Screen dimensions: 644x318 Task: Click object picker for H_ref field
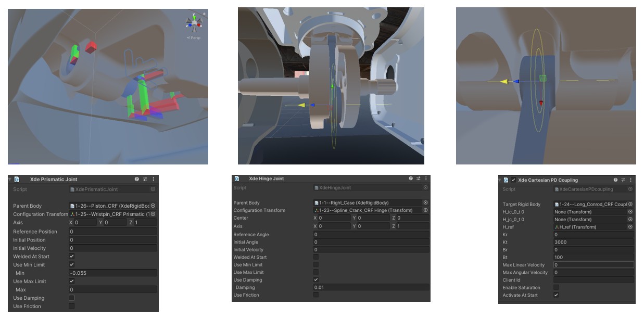[x=630, y=227]
